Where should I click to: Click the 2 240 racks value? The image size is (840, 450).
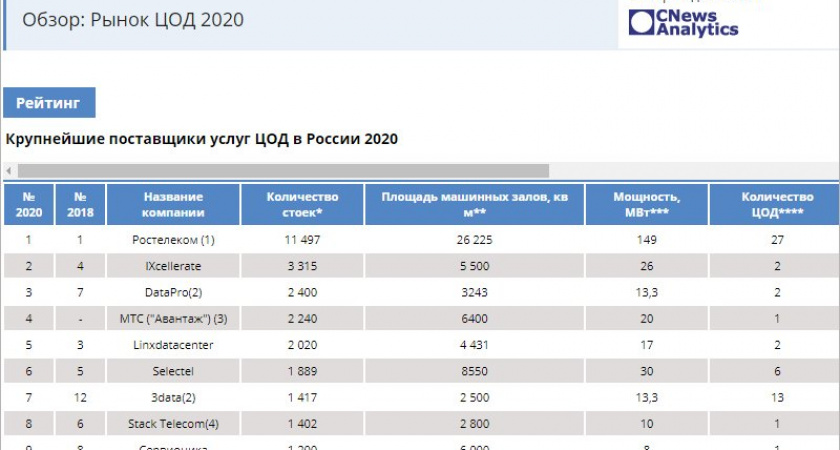click(303, 319)
